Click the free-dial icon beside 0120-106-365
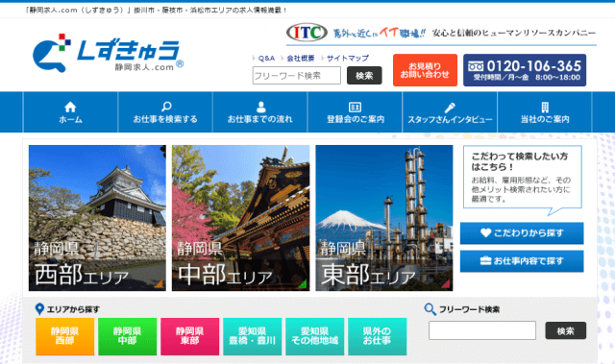 476,66
